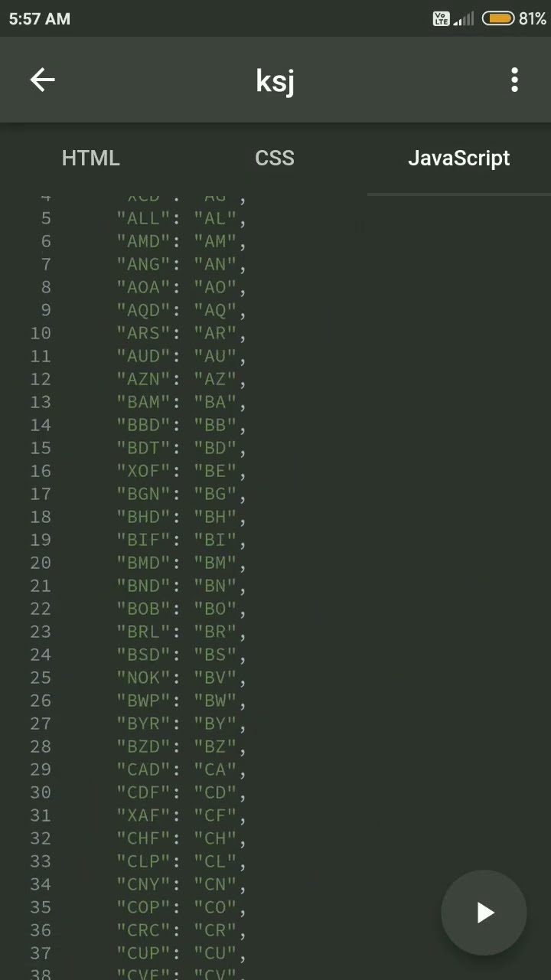Viewport: 551px width, 980px height.
Task: Run the code with play button
Action: (x=484, y=912)
